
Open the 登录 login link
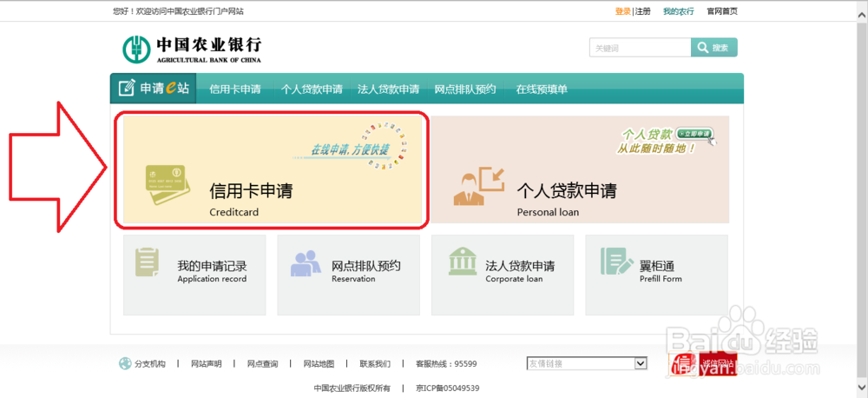[x=622, y=11]
